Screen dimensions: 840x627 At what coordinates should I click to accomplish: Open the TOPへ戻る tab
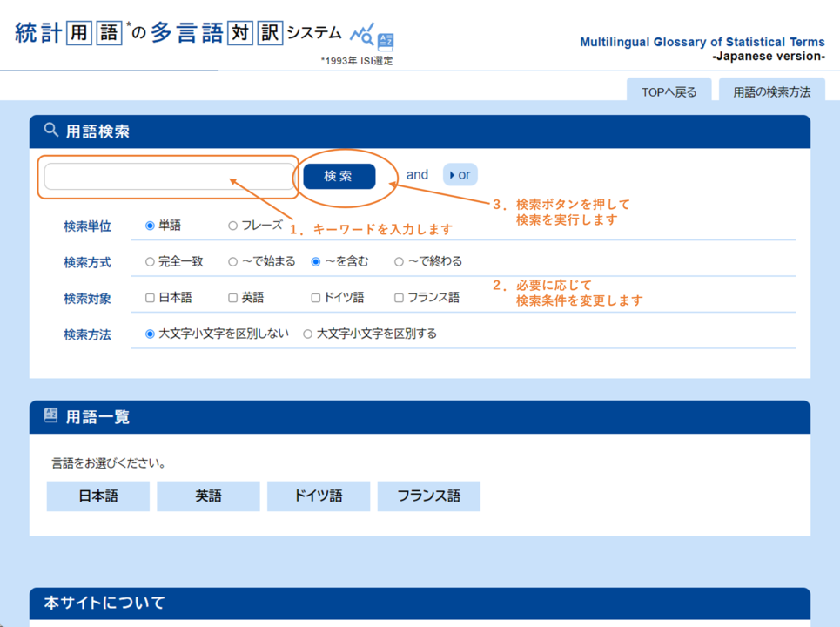point(669,91)
